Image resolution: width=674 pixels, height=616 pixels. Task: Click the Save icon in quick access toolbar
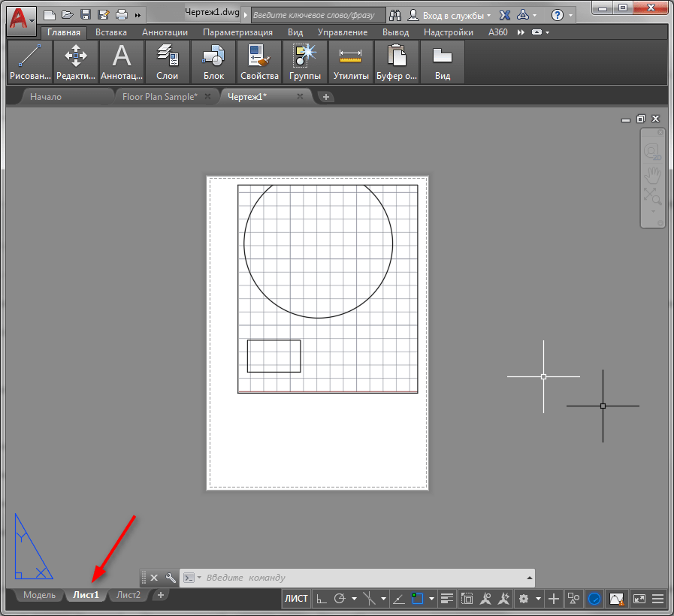coord(85,14)
